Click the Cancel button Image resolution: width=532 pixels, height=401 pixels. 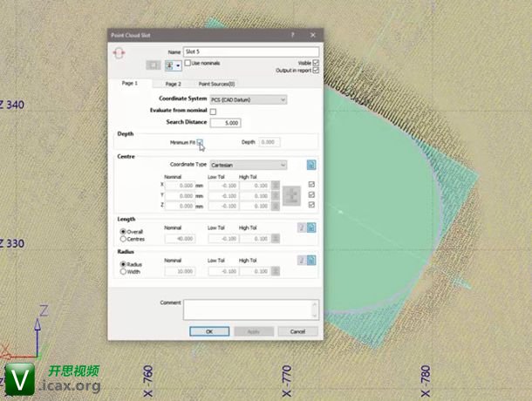(x=298, y=331)
